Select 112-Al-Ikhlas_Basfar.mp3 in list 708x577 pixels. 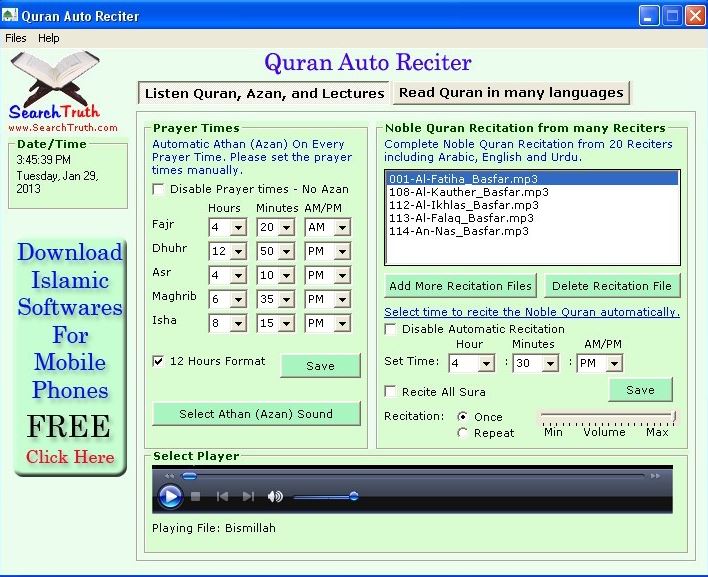532,205
